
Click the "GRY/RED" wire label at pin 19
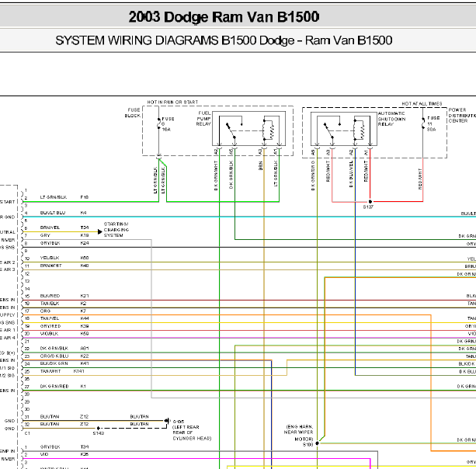(50, 326)
